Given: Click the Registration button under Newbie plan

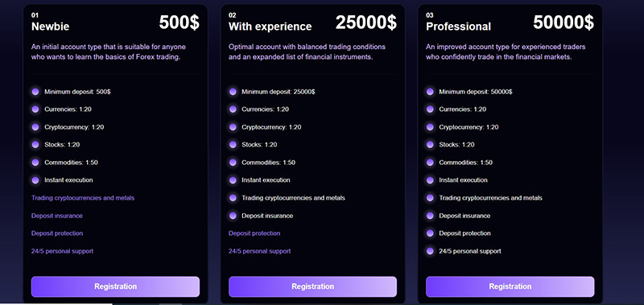Looking at the screenshot, I should (x=115, y=286).
